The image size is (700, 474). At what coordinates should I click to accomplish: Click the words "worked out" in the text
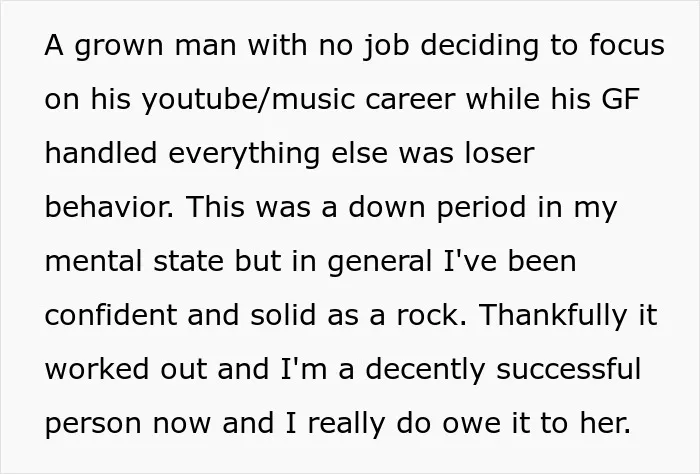pyautogui.click(x=126, y=369)
